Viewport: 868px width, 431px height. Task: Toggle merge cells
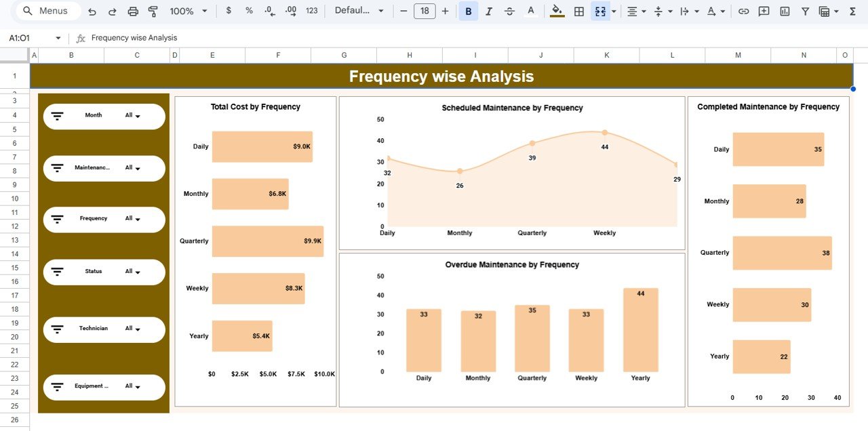tap(599, 11)
